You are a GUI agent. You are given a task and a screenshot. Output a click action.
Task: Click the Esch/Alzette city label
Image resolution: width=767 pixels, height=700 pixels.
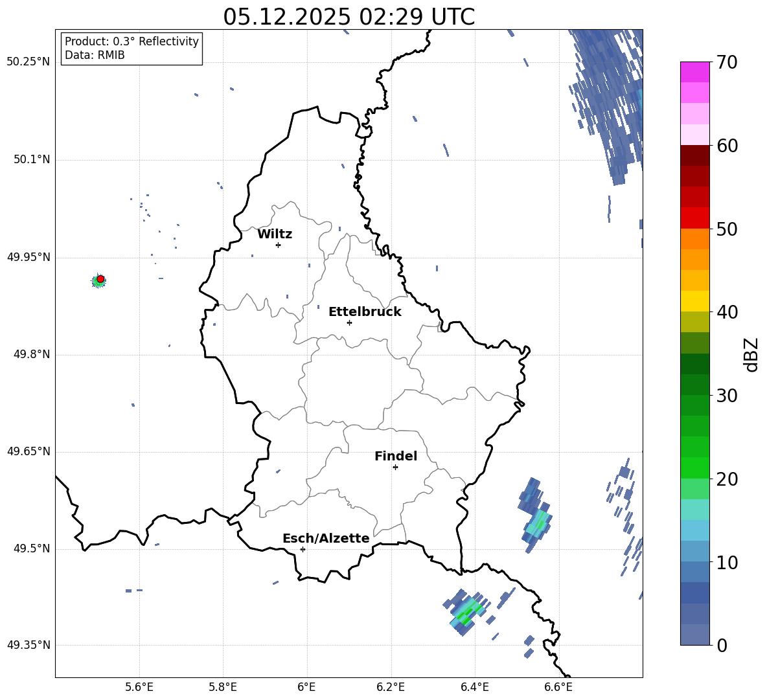coord(326,538)
